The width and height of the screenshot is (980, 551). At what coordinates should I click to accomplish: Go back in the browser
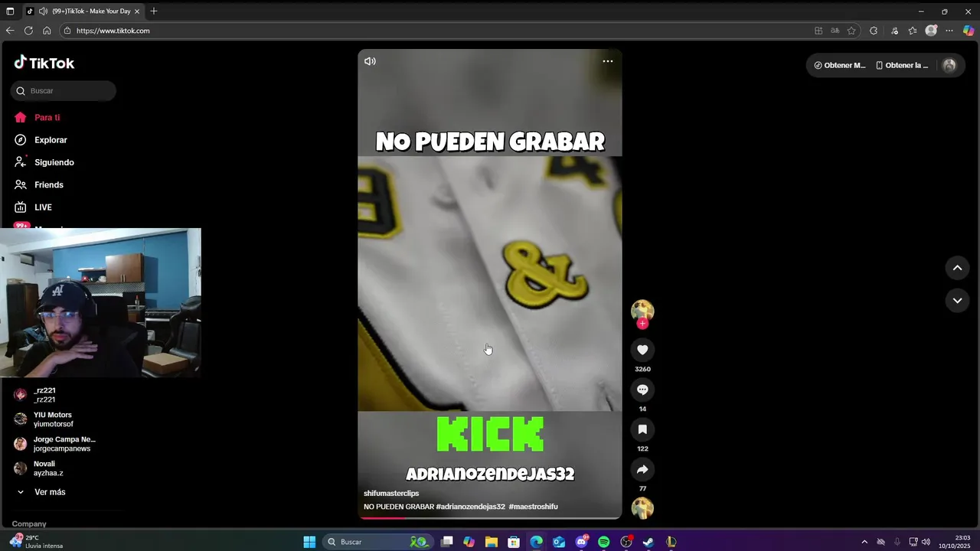[x=10, y=31]
